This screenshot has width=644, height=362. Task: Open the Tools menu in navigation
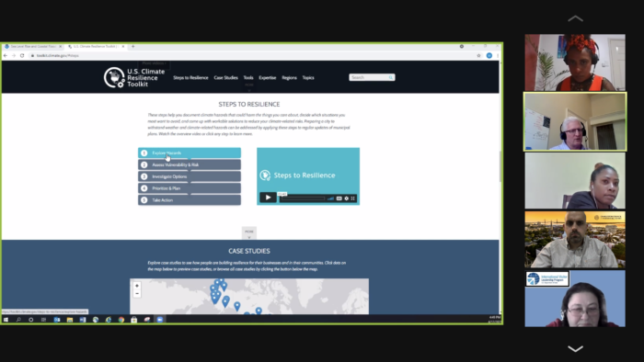pyautogui.click(x=248, y=77)
